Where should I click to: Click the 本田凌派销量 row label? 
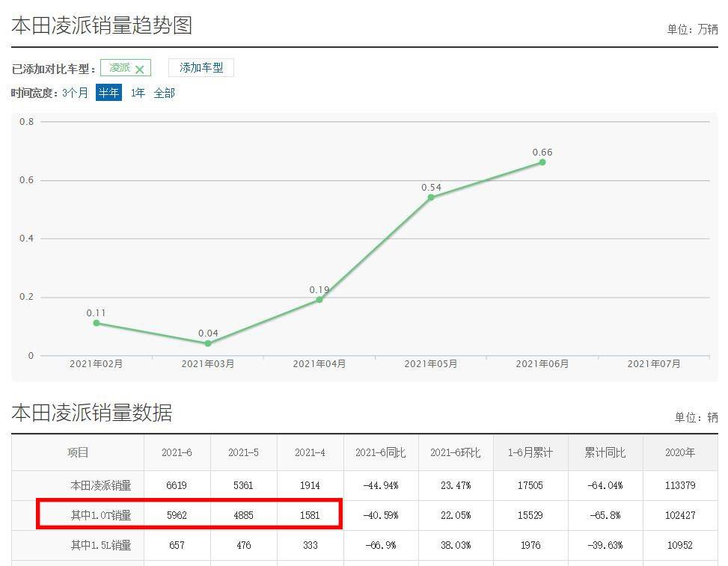coord(101,486)
